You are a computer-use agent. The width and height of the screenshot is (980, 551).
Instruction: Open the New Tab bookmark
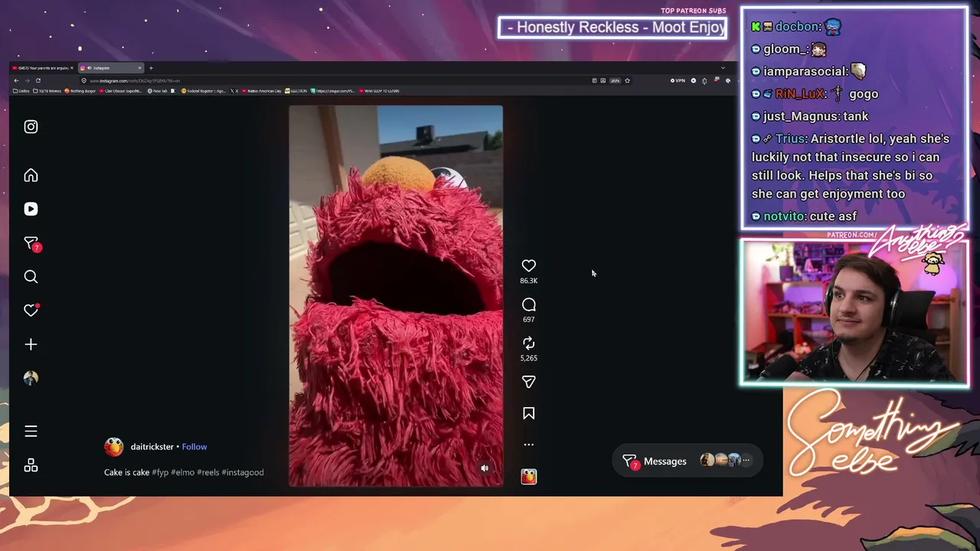[157, 91]
